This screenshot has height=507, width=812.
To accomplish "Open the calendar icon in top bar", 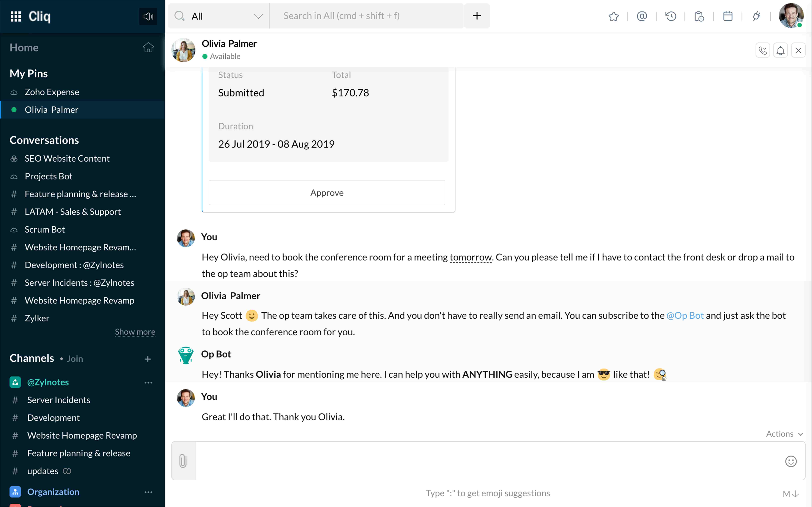I will tap(727, 16).
